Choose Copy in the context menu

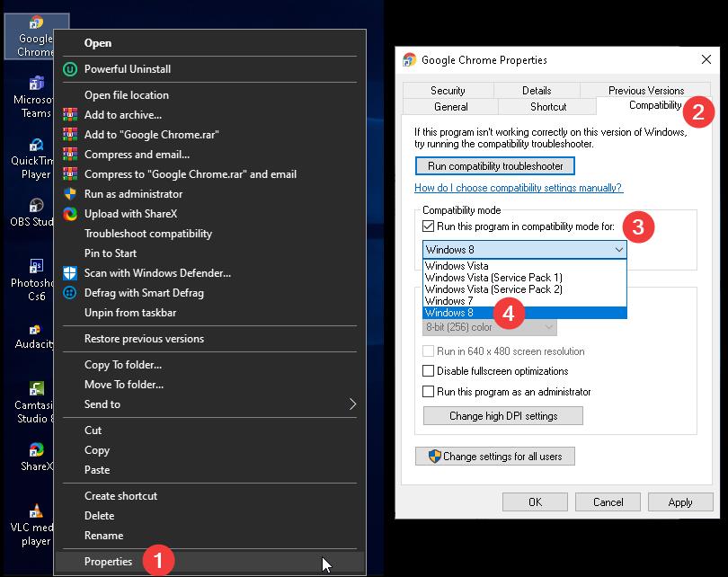[209, 449]
